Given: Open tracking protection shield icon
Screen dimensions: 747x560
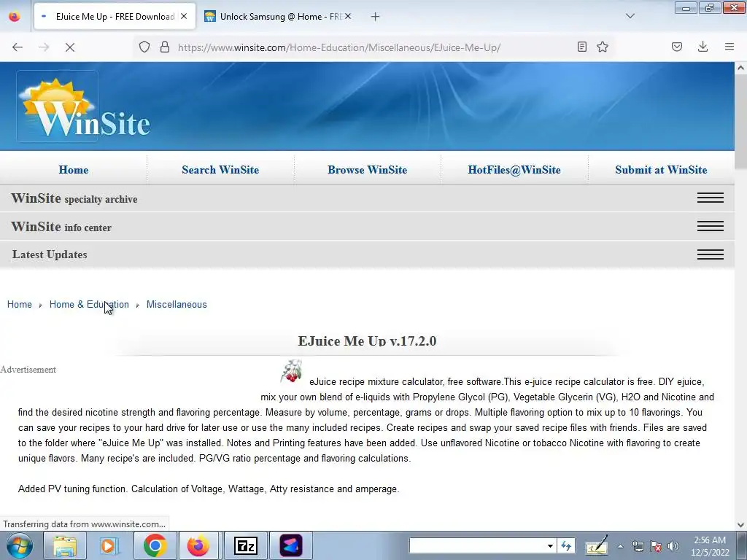Looking at the screenshot, I should click(144, 47).
